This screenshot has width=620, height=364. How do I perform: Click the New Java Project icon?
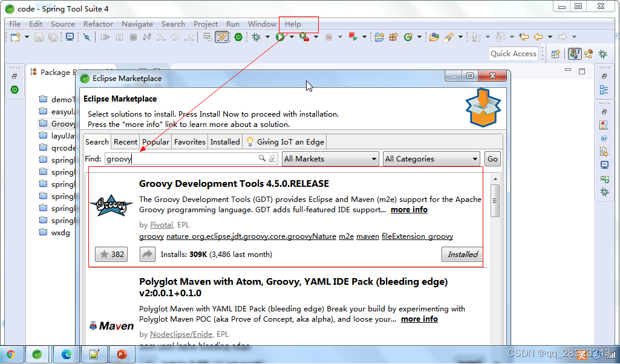click(x=379, y=37)
